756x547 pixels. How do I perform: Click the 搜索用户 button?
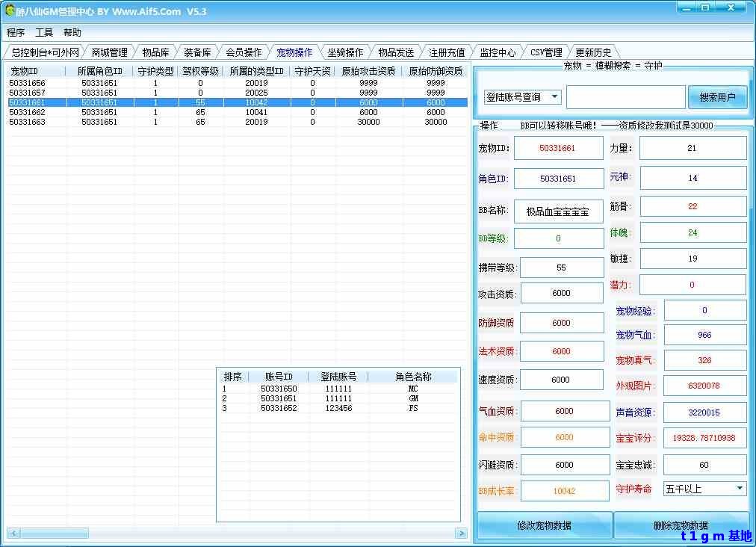click(717, 97)
